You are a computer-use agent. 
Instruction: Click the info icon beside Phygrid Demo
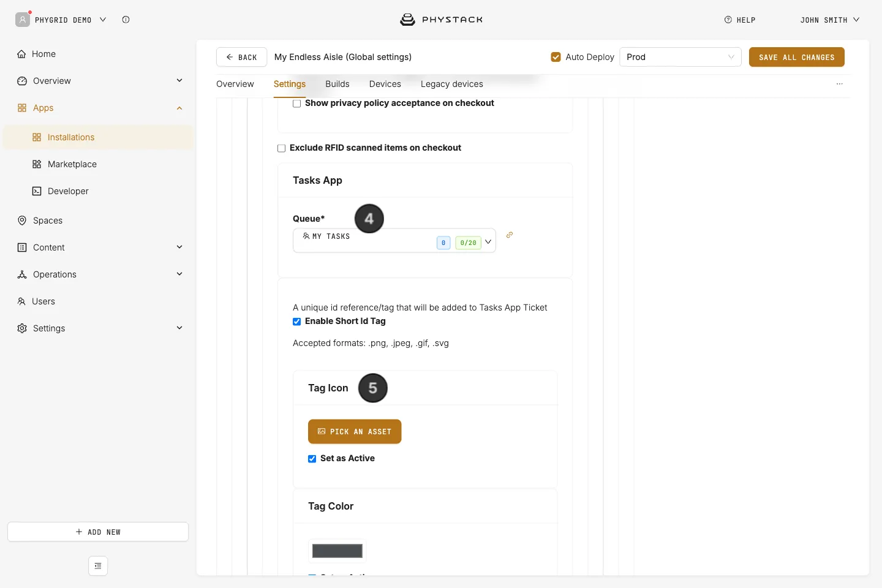click(126, 20)
